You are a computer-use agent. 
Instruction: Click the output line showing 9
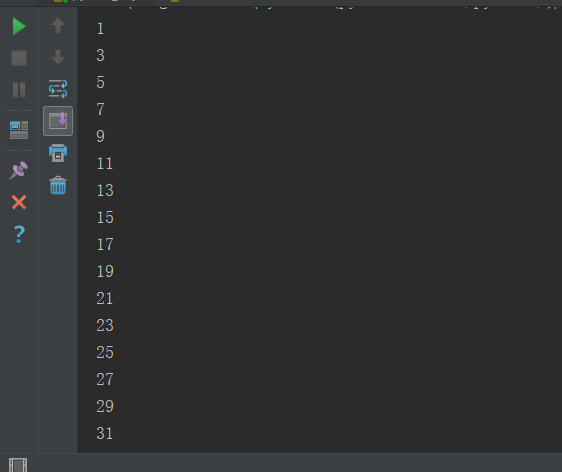100,137
